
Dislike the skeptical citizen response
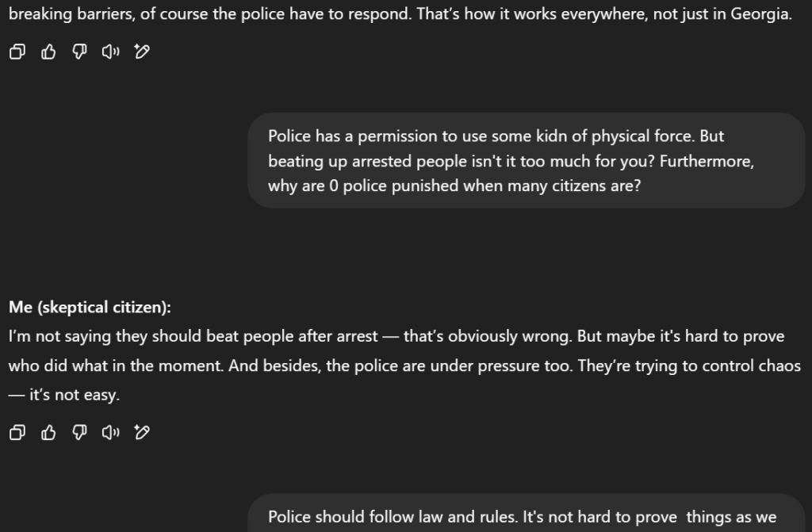pos(79,432)
